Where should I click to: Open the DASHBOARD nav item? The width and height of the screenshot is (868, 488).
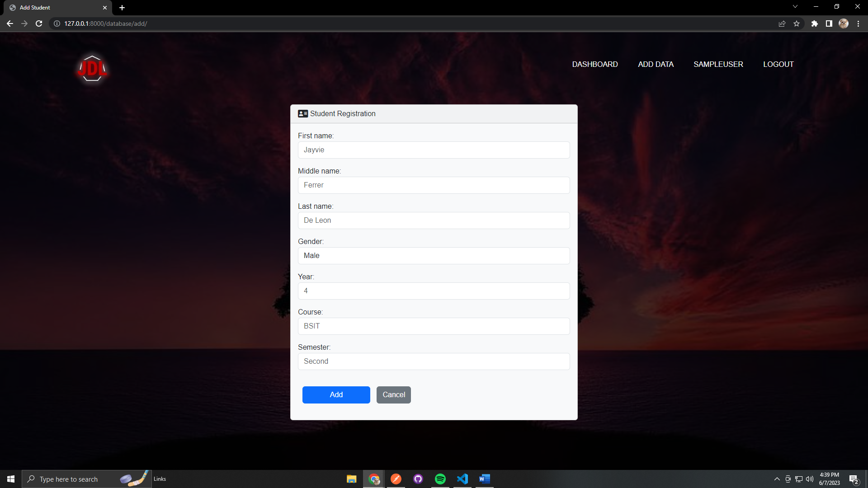point(594,64)
